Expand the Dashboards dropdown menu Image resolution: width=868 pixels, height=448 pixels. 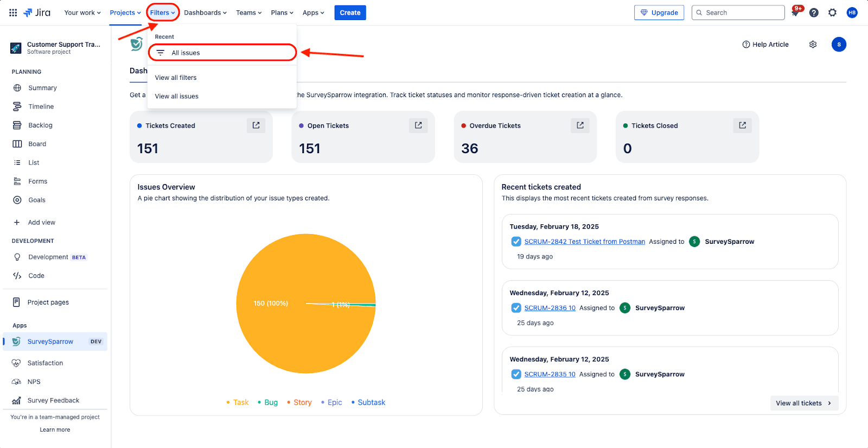click(x=205, y=12)
